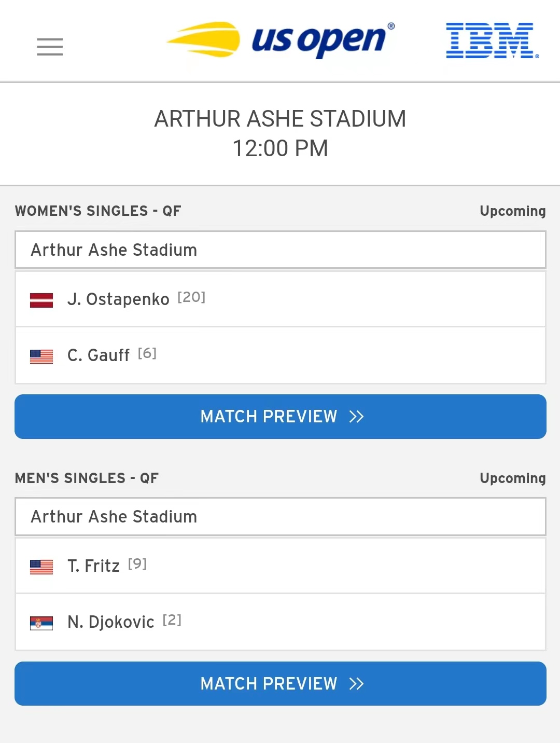Image resolution: width=560 pixels, height=743 pixels.
Task: Click the Serbia flag beside Djokovic
Action: 41,623
